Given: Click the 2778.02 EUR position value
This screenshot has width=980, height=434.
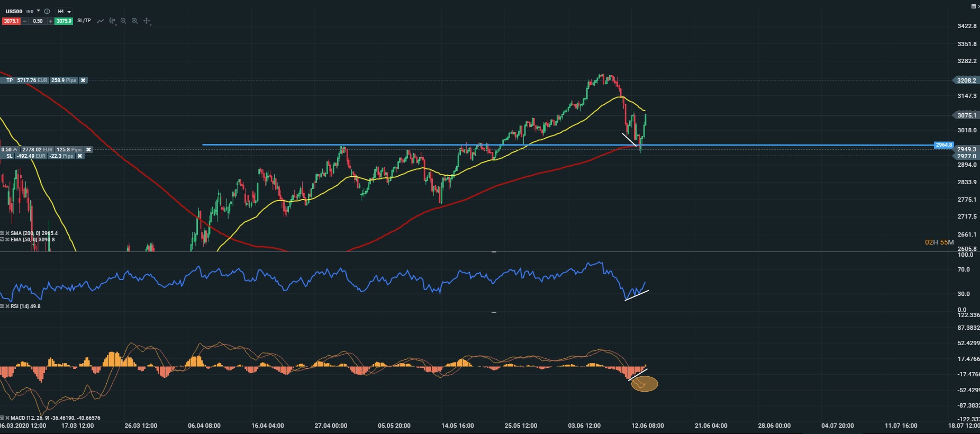Looking at the screenshot, I should 38,150.
